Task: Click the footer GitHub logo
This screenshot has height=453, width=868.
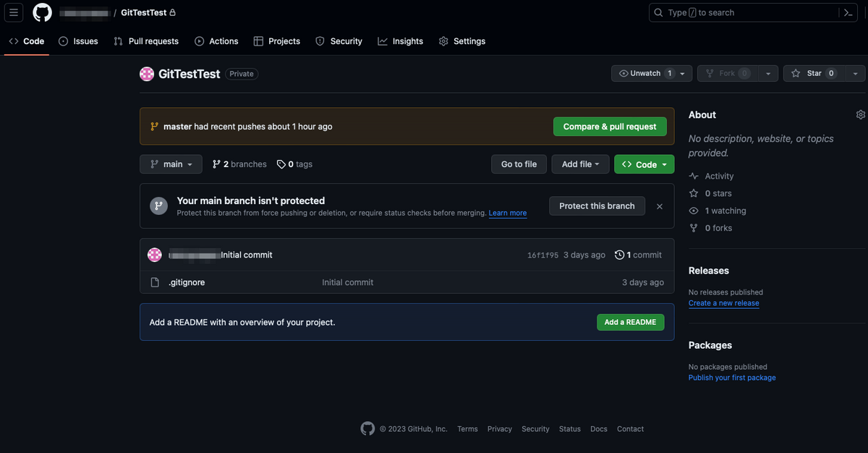Action: click(x=367, y=428)
